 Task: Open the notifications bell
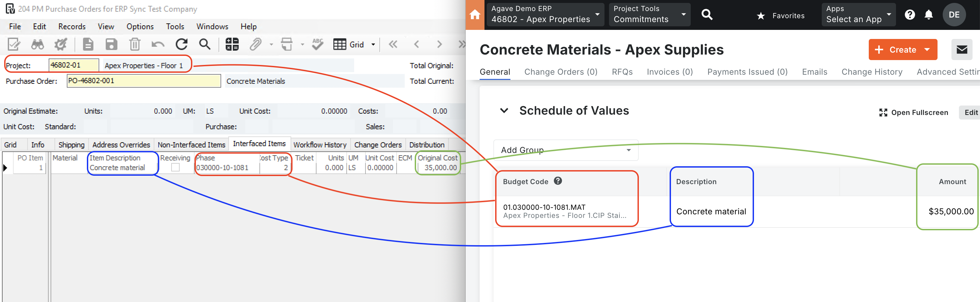point(929,15)
